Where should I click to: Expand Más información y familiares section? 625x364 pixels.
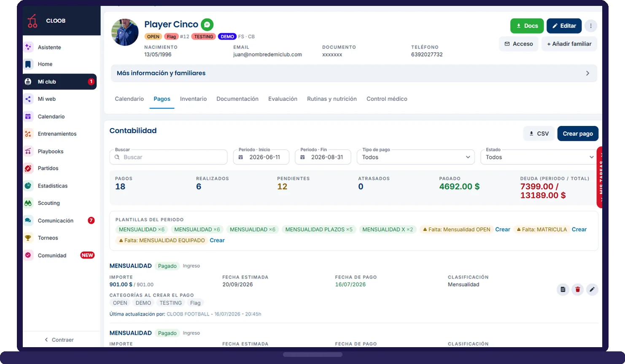(354, 73)
